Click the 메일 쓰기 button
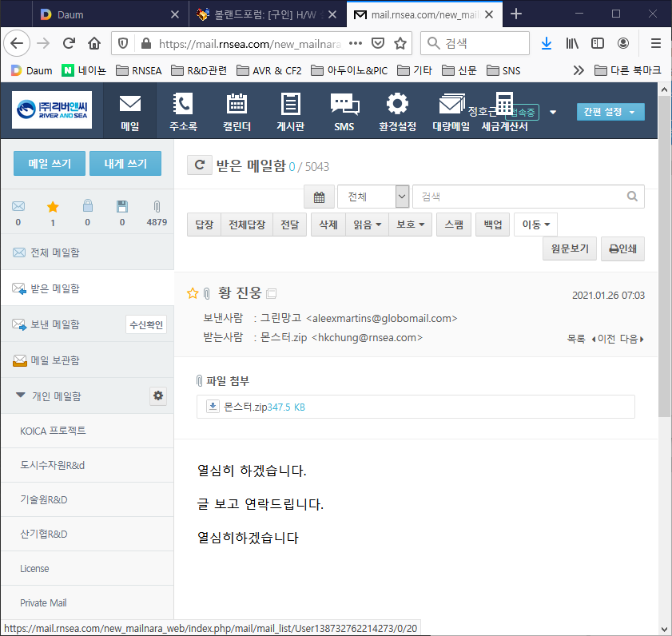672x636 pixels. coord(49,163)
